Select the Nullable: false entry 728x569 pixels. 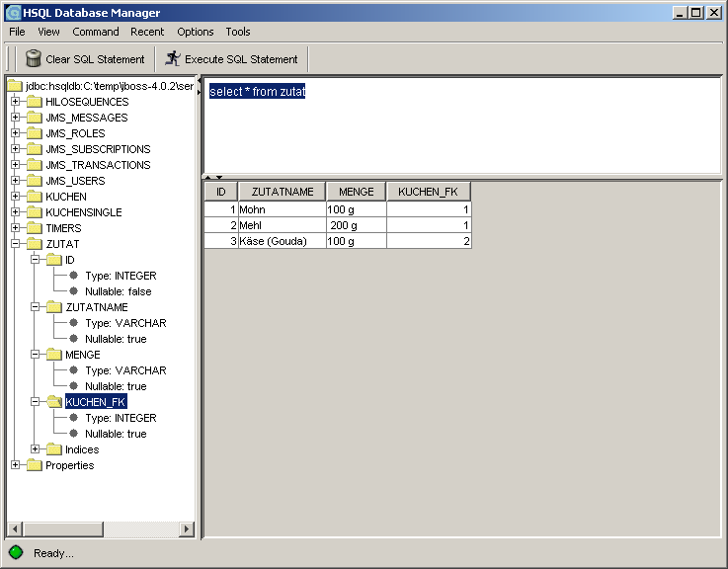[x=118, y=291]
